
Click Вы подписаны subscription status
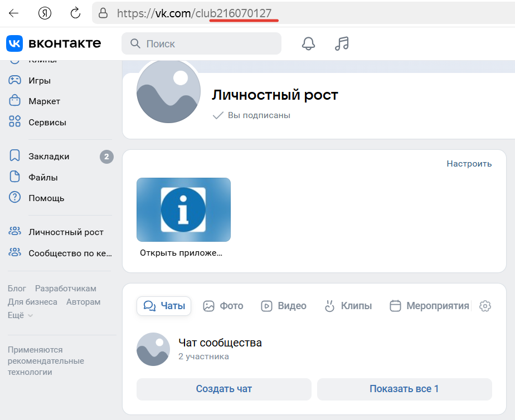pyautogui.click(x=259, y=115)
